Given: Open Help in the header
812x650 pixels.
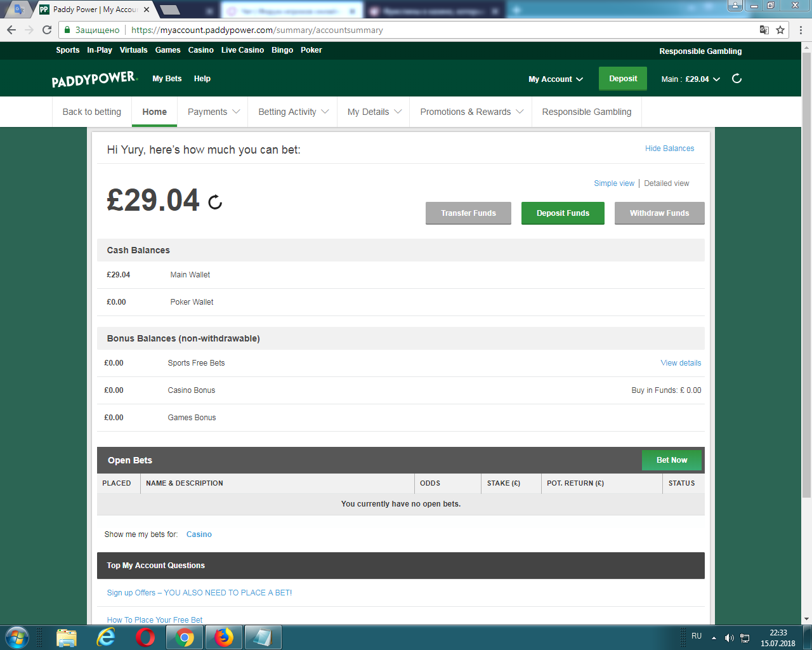Looking at the screenshot, I should point(202,79).
